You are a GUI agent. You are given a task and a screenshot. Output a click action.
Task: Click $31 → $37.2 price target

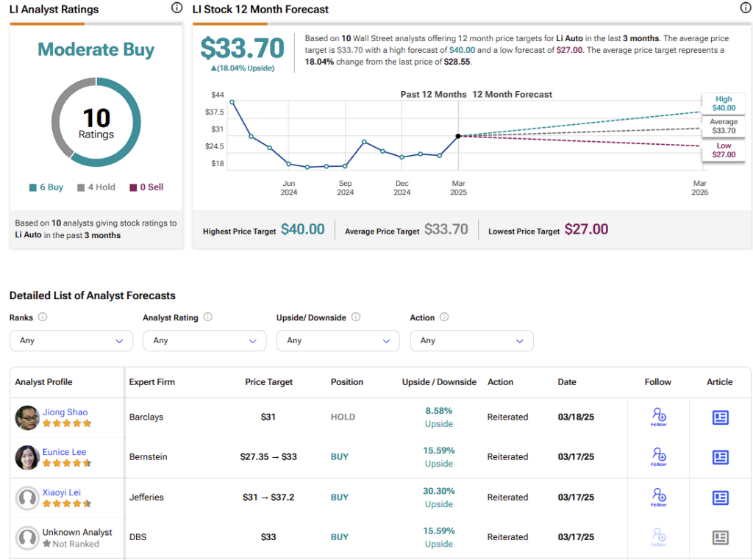[268, 497]
